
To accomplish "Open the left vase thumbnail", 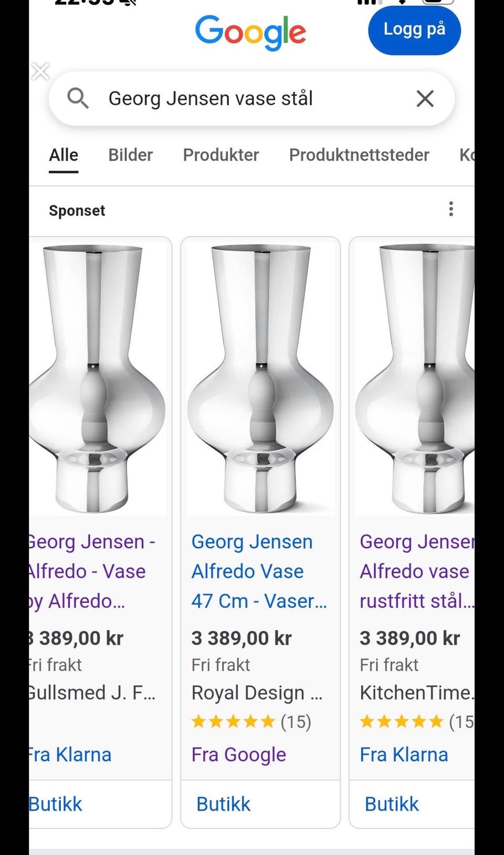I will (97, 378).
